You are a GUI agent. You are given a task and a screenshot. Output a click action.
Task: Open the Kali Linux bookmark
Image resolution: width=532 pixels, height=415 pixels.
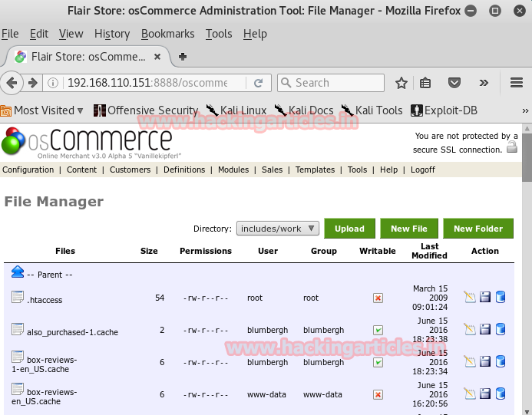236,110
